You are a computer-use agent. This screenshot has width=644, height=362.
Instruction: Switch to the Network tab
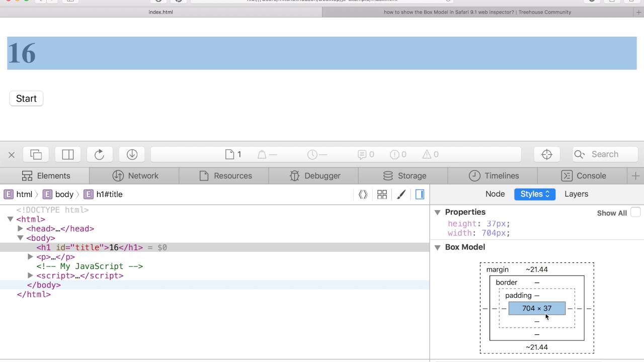[134, 175]
